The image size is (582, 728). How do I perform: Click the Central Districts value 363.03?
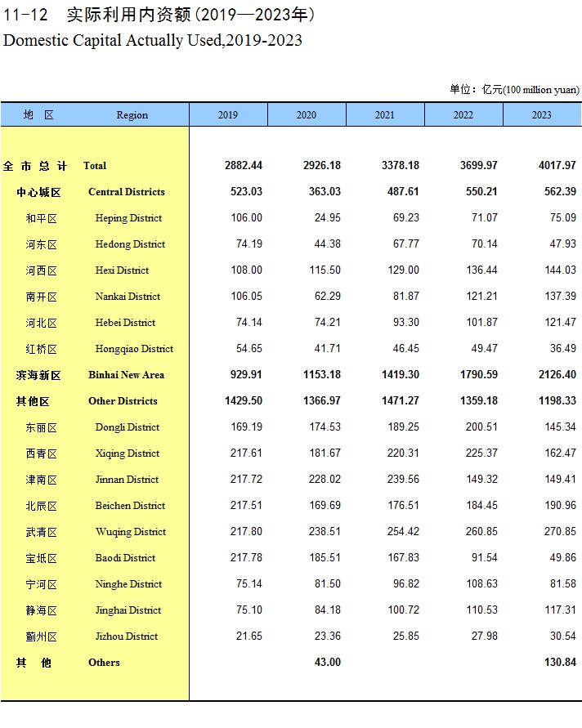pyautogui.click(x=325, y=191)
